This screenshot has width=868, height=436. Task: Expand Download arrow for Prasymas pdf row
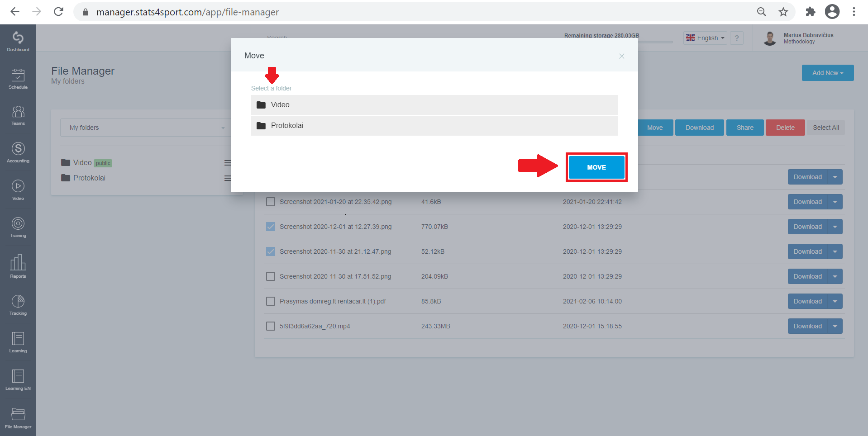(x=835, y=301)
